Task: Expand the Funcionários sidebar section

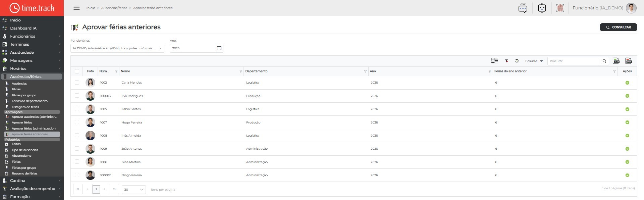Action: [x=32, y=36]
